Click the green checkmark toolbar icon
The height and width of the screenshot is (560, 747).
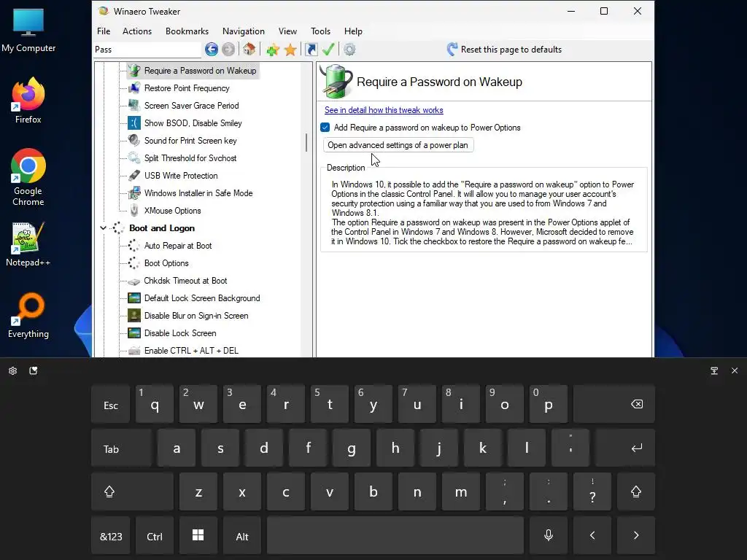pos(328,49)
